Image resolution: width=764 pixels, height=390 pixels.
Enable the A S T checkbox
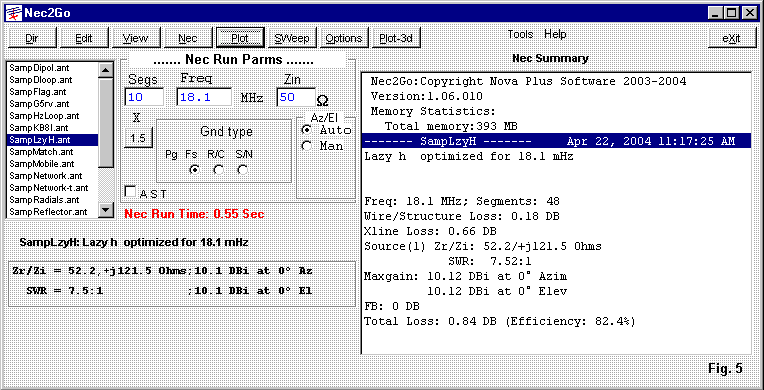click(130, 192)
